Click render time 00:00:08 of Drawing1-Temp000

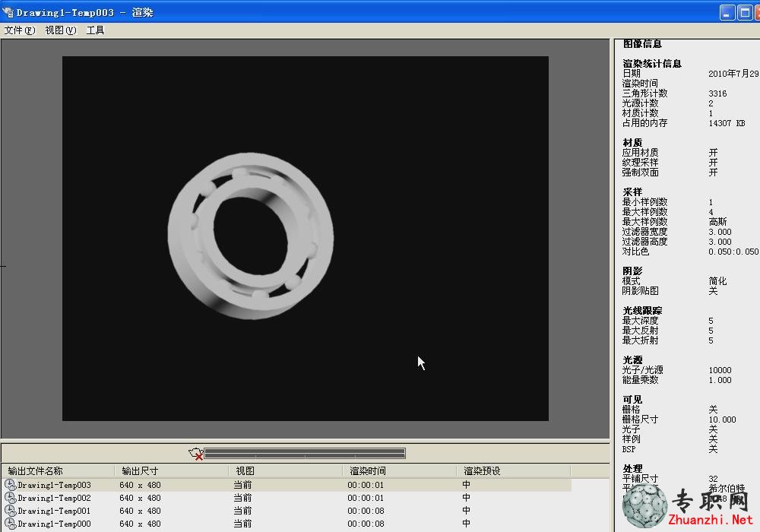366,524
